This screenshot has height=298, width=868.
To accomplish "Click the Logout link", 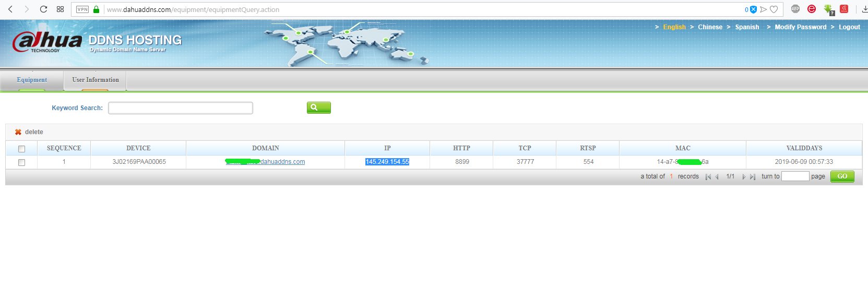I will [849, 27].
